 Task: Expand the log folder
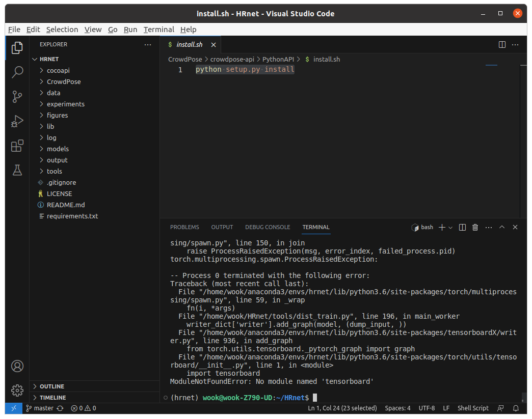coord(94,137)
